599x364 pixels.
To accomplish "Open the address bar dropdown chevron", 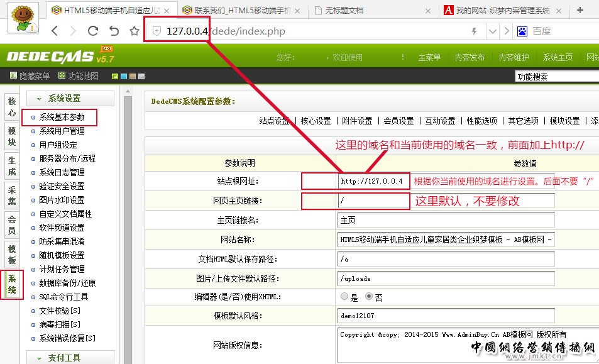I will click(x=493, y=31).
